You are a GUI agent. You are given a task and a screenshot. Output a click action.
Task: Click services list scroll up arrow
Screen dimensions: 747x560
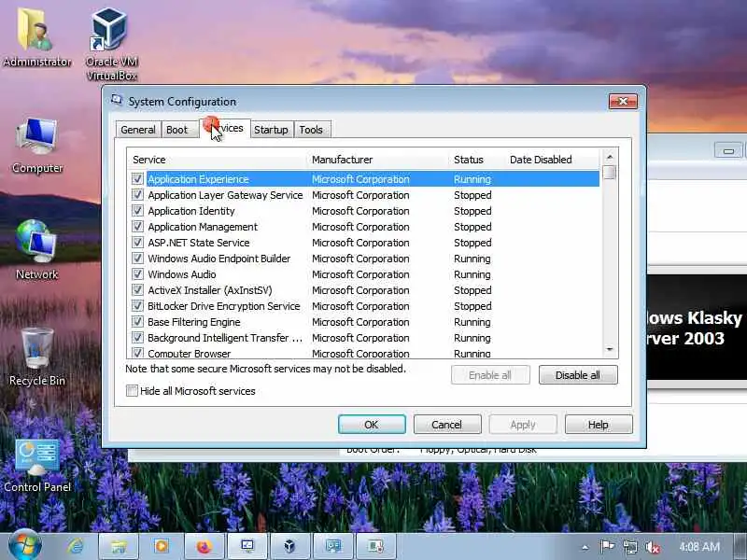point(610,157)
